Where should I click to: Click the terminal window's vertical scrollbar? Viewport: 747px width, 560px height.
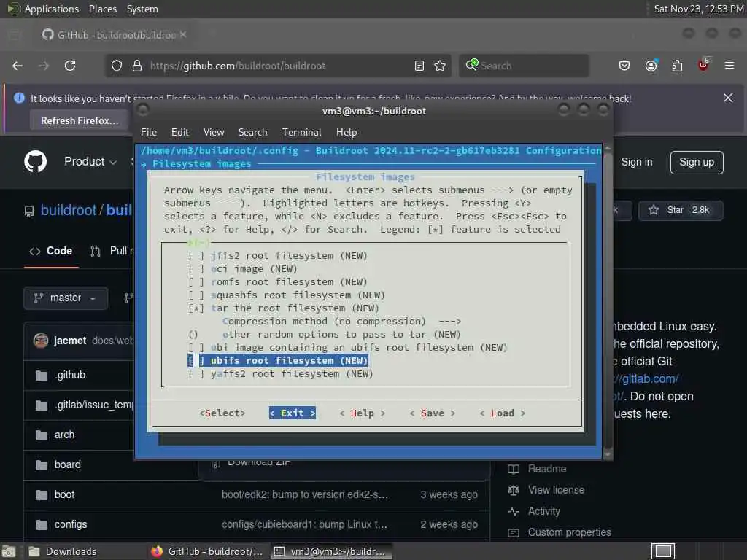tap(608, 301)
